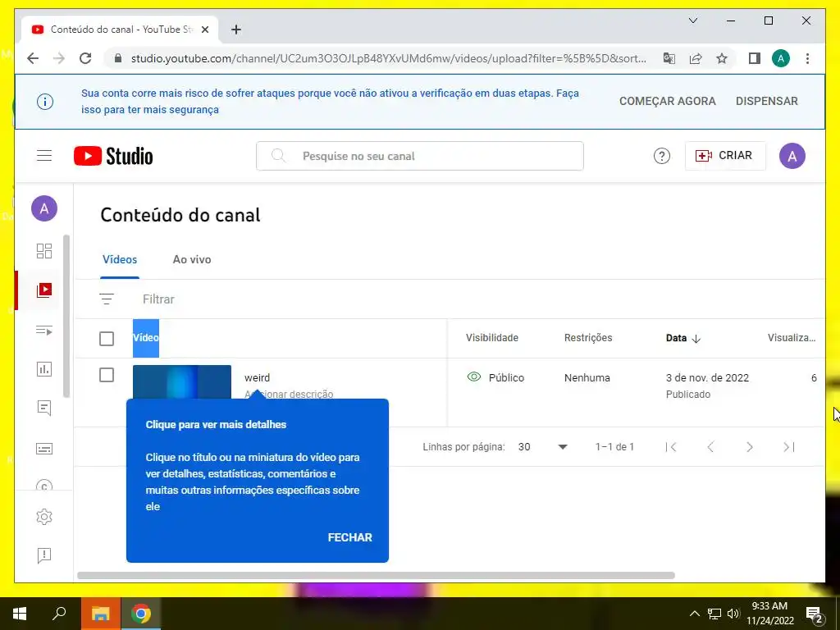Screen dimensions: 840x630
Task: Open the Chrome three-dot menu
Action: (x=807, y=58)
